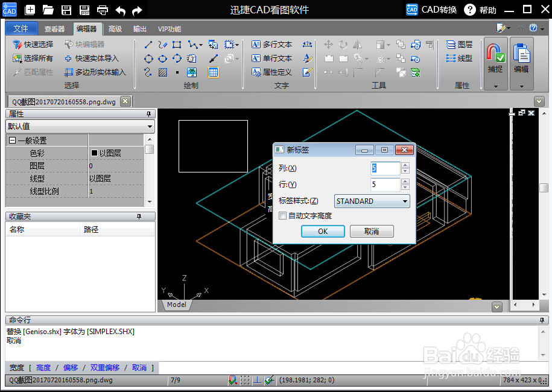Open the text style brush icon
Screen dimensions: 552x392
(307, 58)
